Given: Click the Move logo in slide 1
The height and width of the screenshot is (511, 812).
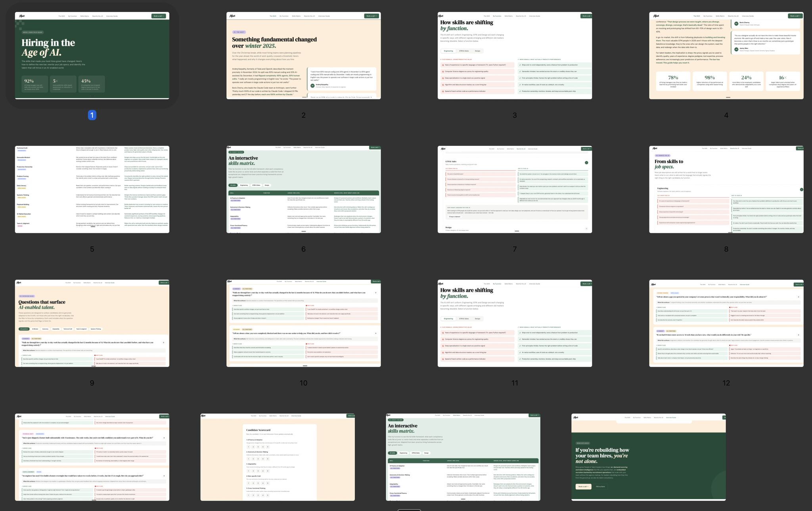Looking at the screenshot, I should click(x=22, y=16).
